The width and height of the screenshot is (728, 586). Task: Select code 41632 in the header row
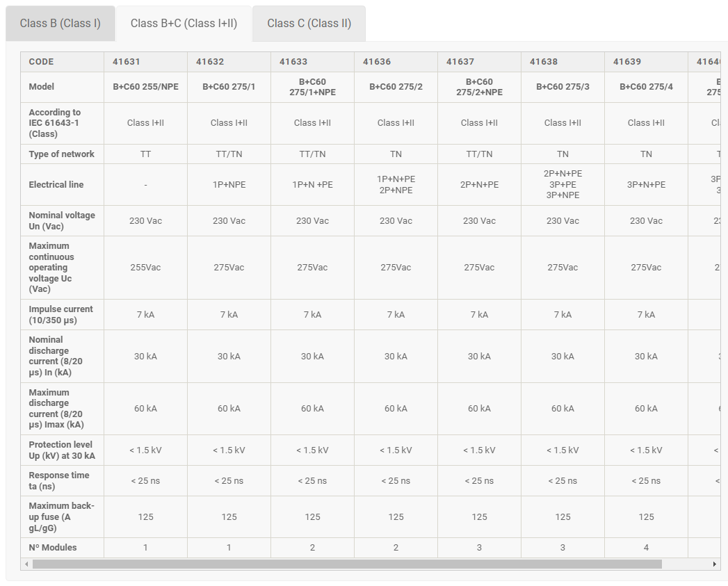(x=210, y=62)
